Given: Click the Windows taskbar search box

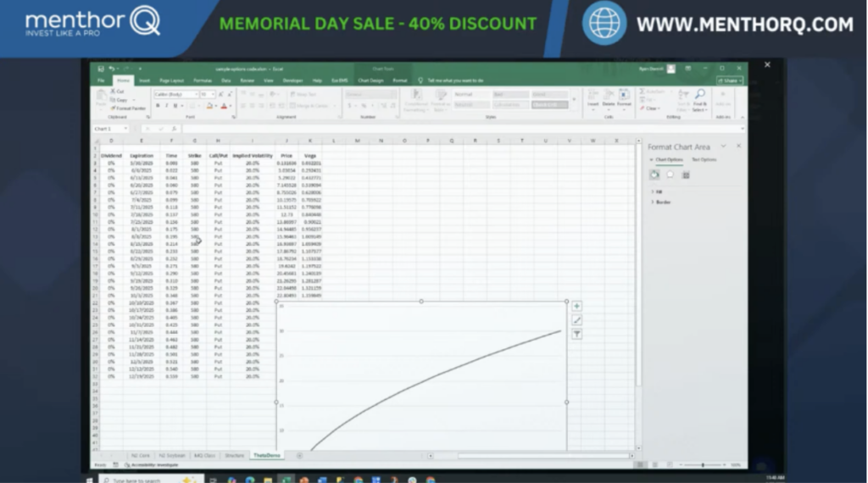Looking at the screenshot, I should pyautogui.click(x=151, y=480).
